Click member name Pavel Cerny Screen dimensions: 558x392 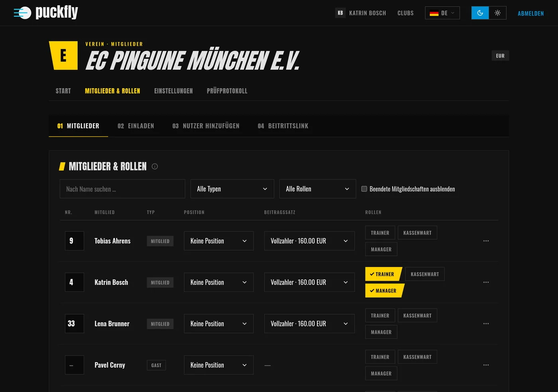click(110, 365)
